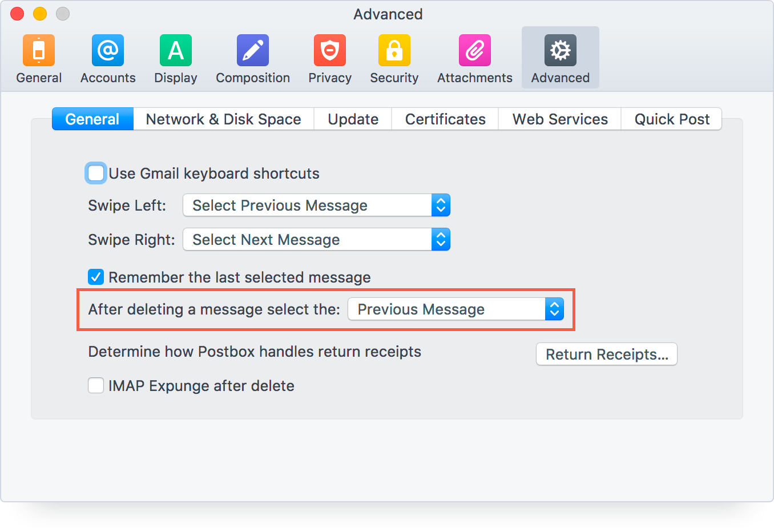Switch to the Certificates tab
Viewport: 774px width, 532px height.
point(445,119)
